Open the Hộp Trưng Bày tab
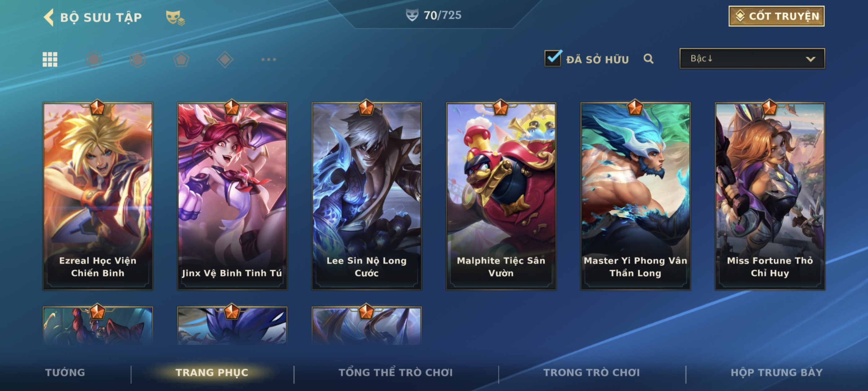The width and height of the screenshot is (868, 391). pyautogui.click(x=777, y=372)
